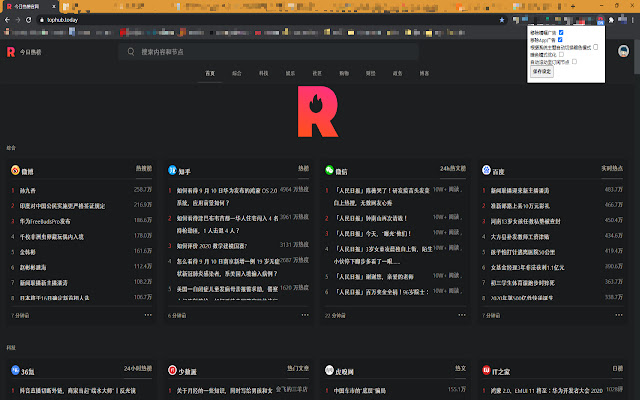Select the 社区 navigation tab
The width and height of the screenshot is (640, 400).
pyautogui.click(x=317, y=73)
